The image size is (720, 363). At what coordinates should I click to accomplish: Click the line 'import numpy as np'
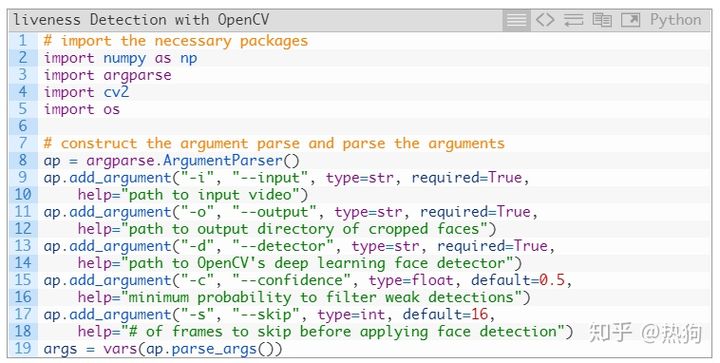(x=120, y=58)
